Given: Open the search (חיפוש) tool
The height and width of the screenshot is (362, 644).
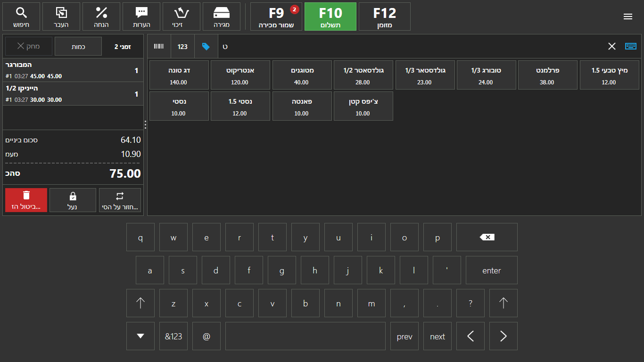Looking at the screenshot, I should click(x=21, y=16).
